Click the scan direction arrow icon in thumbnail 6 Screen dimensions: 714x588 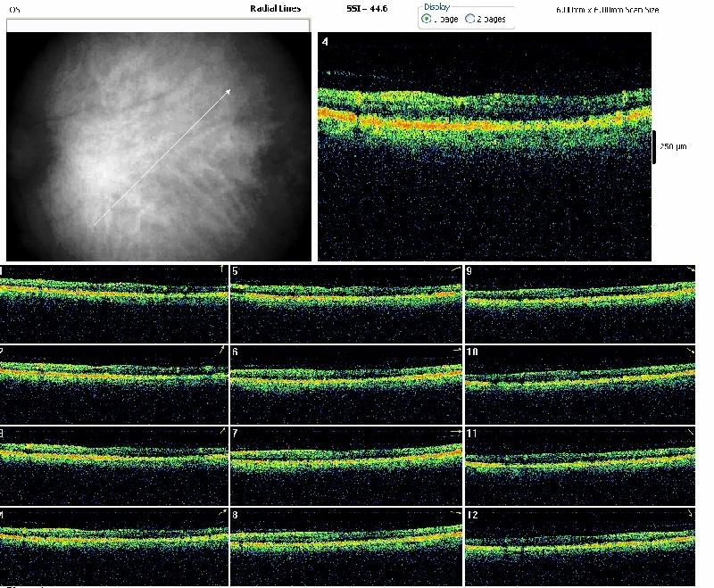(x=456, y=352)
